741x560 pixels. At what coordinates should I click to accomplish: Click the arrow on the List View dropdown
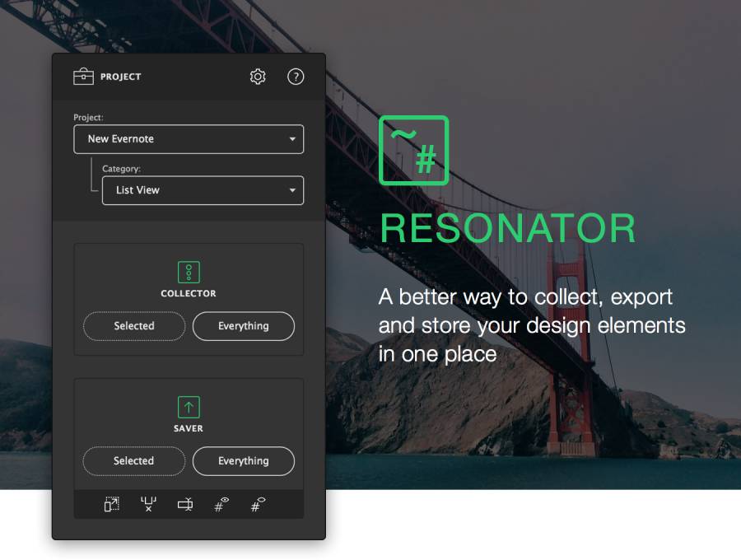[x=292, y=190]
